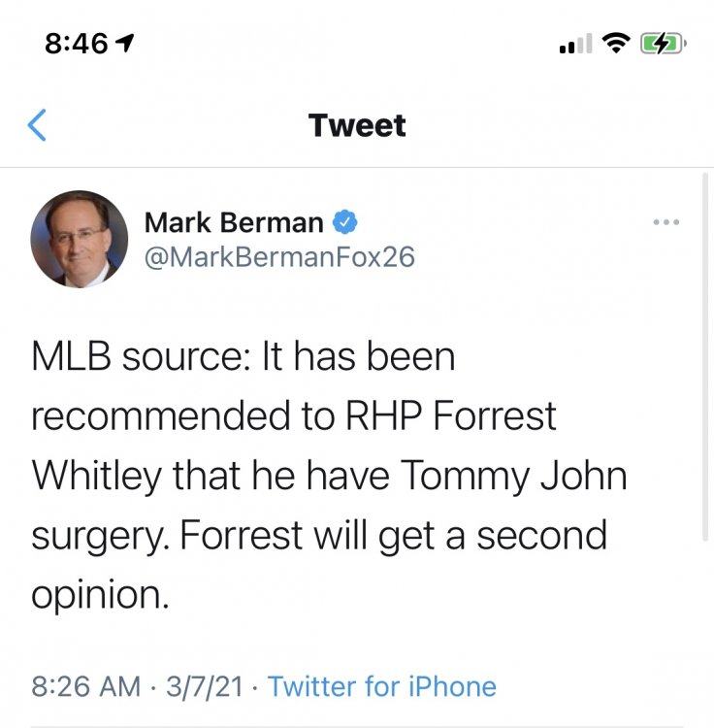Tap the blue verified badge
This screenshot has width=714, height=728.
pyautogui.click(x=346, y=222)
